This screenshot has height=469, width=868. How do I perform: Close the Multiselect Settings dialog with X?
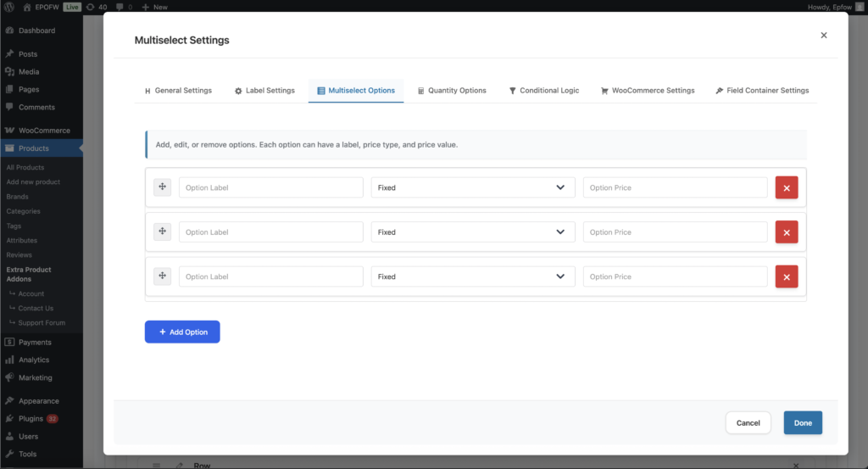pyautogui.click(x=823, y=36)
